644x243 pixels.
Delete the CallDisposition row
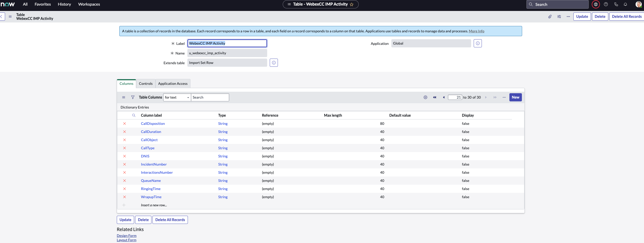pyautogui.click(x=125, y=124)
